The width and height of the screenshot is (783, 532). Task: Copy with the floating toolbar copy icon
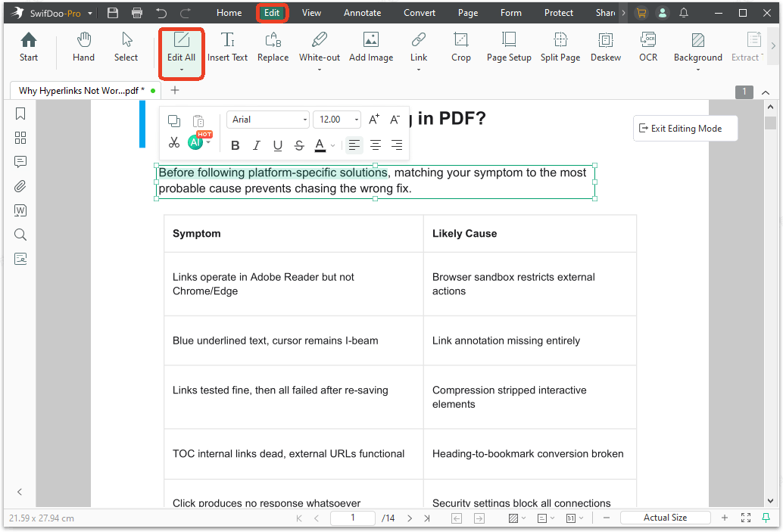(173, 121)
